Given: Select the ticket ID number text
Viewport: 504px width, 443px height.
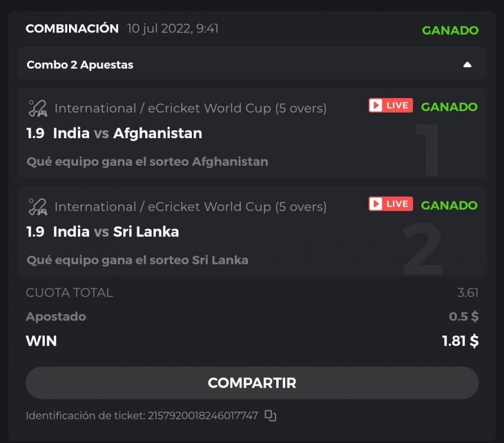Looking at the screenshot, I should click(201, 416).
